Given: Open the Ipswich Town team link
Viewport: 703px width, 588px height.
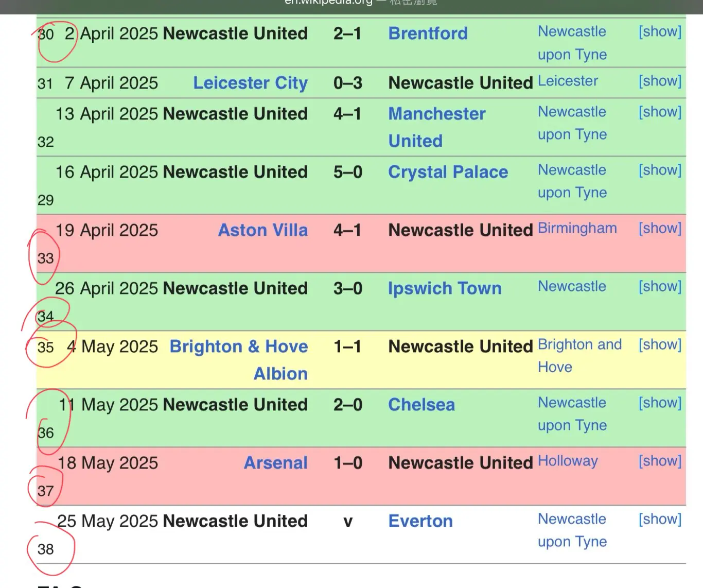Looking at the screenshot, I should 445,288.
